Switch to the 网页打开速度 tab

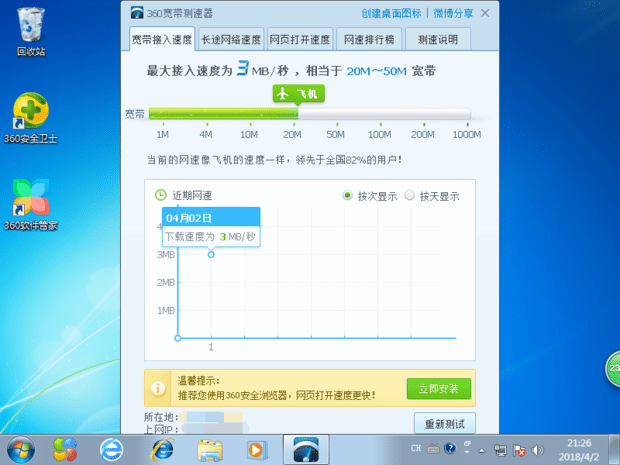(300, 39)
